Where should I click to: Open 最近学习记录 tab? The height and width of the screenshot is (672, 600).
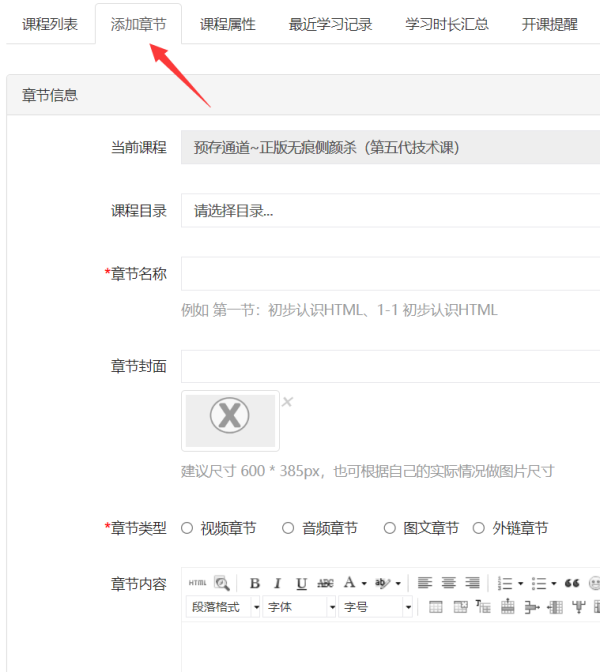pyautogui.click(x=330, y=24)
